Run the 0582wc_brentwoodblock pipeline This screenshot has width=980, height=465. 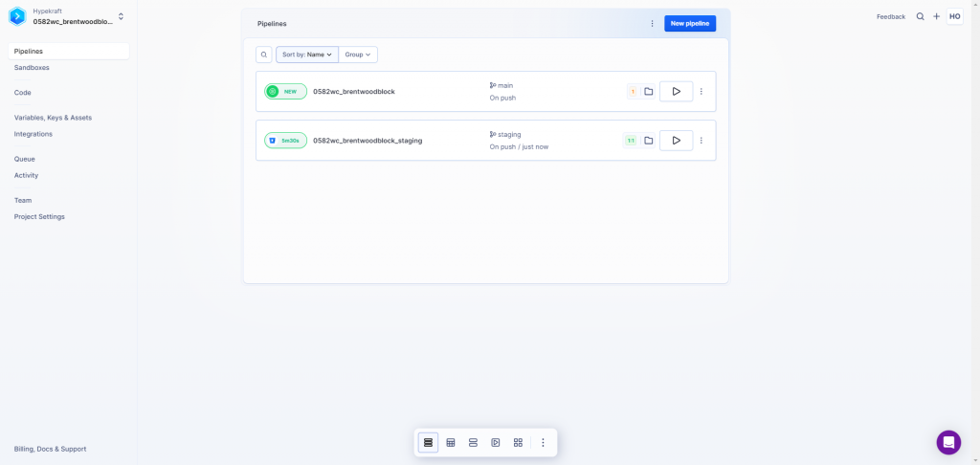point(676,92)
